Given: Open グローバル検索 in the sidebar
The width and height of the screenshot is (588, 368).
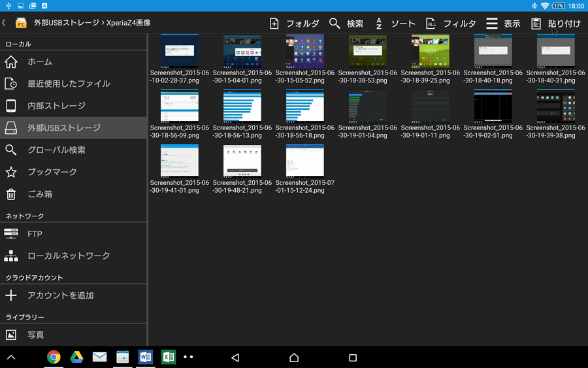Looking at the screenshot, I should pos(56,150).
